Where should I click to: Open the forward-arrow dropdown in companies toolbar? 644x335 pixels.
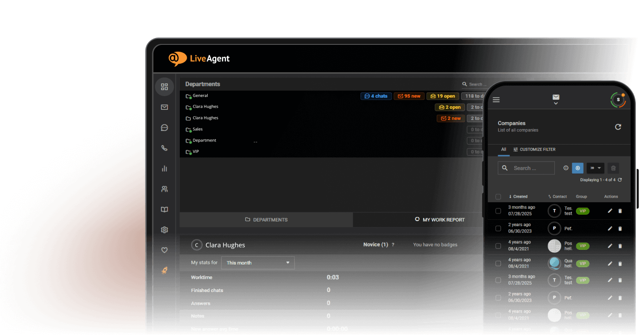pos(596,168)
